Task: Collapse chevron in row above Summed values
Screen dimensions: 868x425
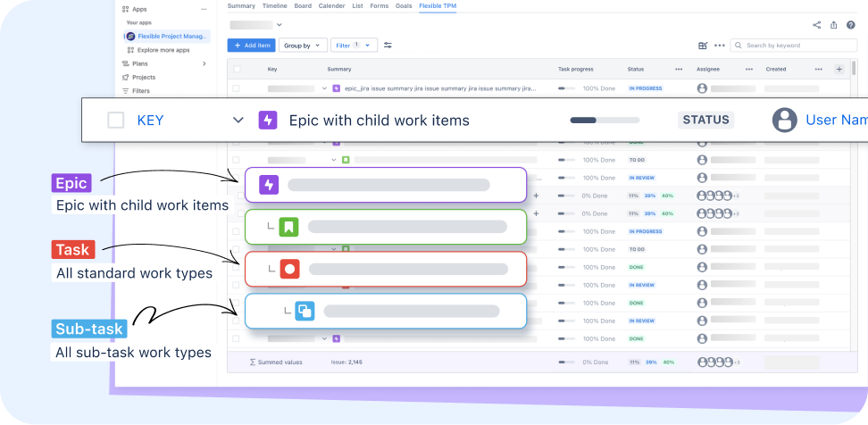Action: (324, 338)
